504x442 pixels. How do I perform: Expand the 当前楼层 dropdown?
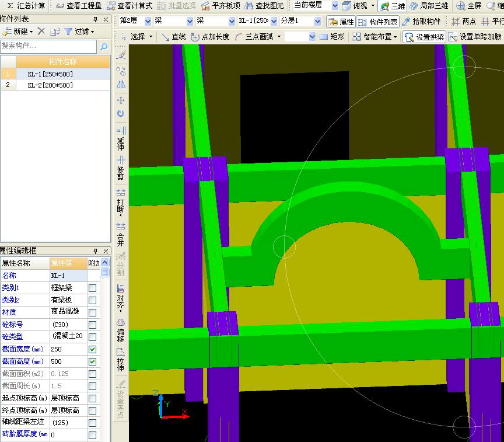tap(334, 6)
